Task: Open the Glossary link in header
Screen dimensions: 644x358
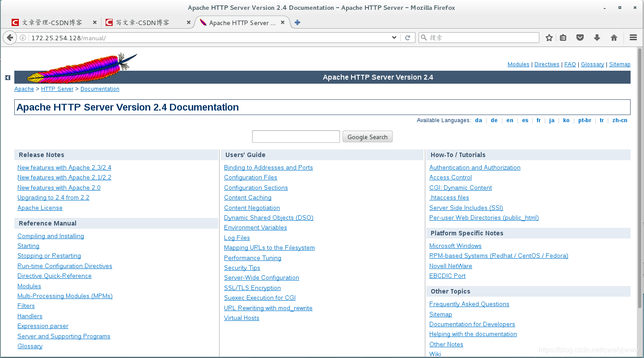Action: coord(593,64)
